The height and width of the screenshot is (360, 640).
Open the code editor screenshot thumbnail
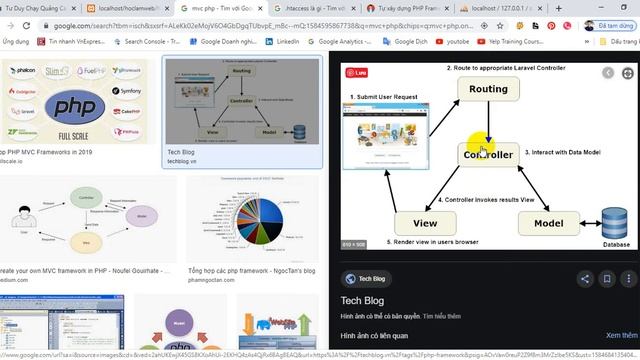(62, 322)
